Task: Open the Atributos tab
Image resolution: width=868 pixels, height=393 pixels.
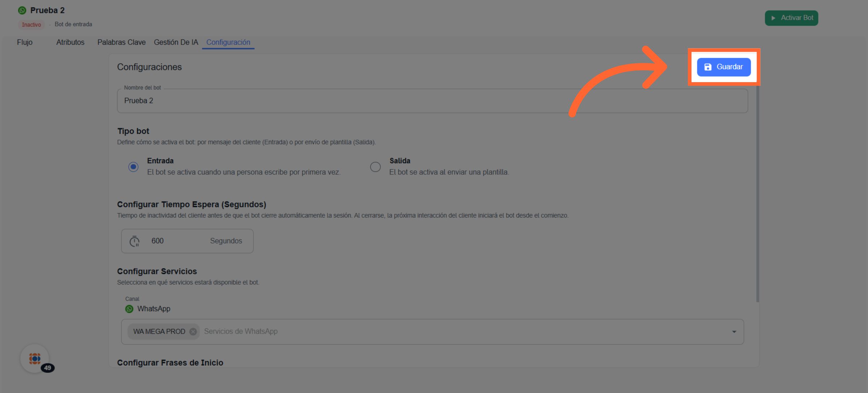Action: (x=70, y=42)
